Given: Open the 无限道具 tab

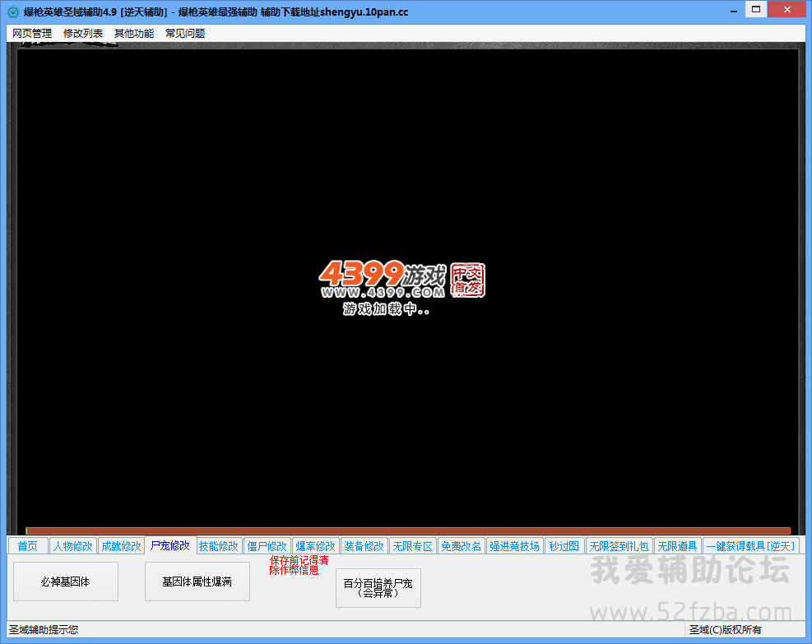Looking at the screenshot, I should pyautogui.click(x=677, y=546).
